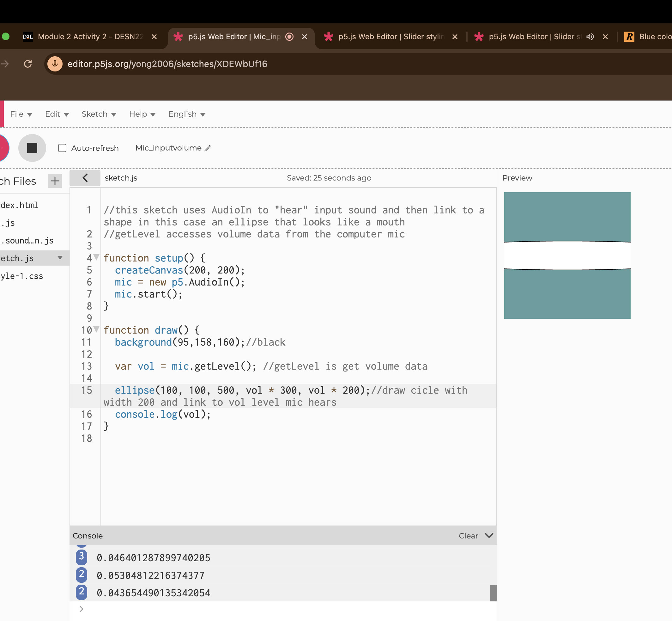
Task: Click the Saved 25 seconds ago status
Action: point(329,178)
